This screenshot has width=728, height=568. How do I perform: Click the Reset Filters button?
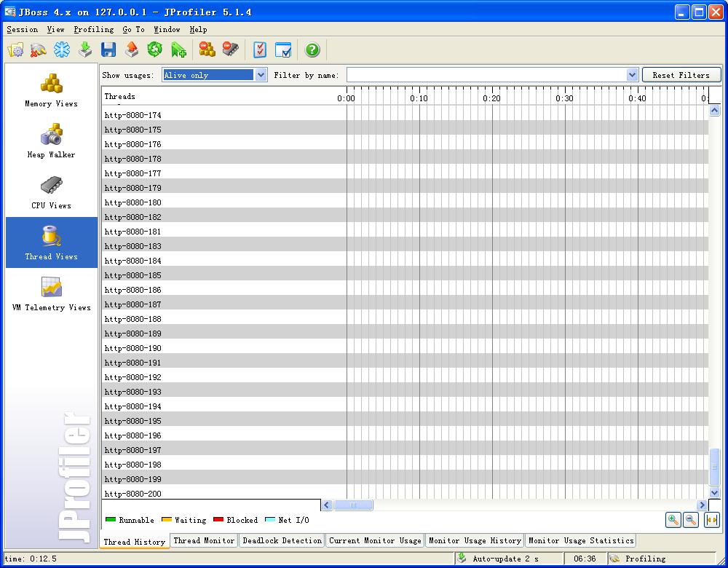click(x=681, y=75)
